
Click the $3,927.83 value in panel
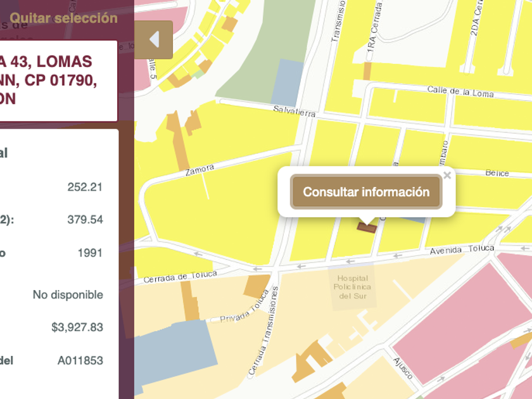[77, 327]
